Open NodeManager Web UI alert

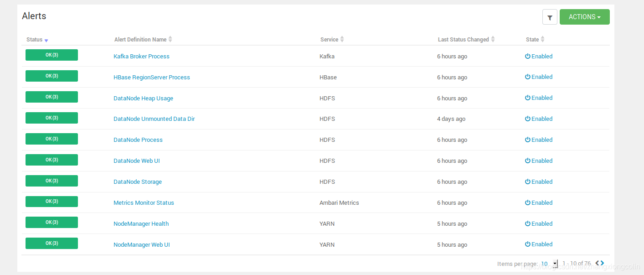coord(142,245)
